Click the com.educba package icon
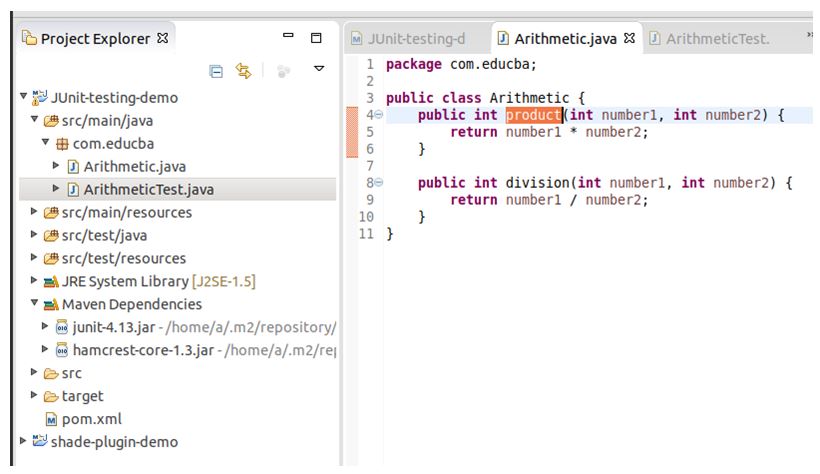 [x=62, y=144]
